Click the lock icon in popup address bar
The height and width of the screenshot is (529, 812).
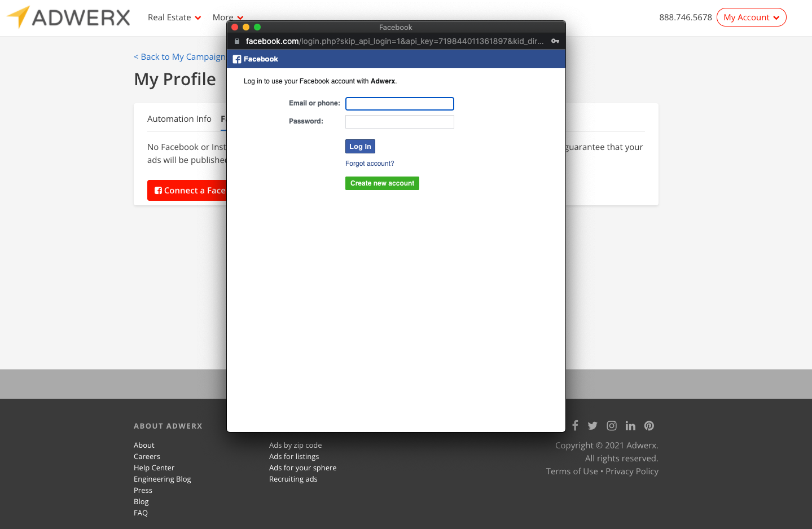click(237, 41)
